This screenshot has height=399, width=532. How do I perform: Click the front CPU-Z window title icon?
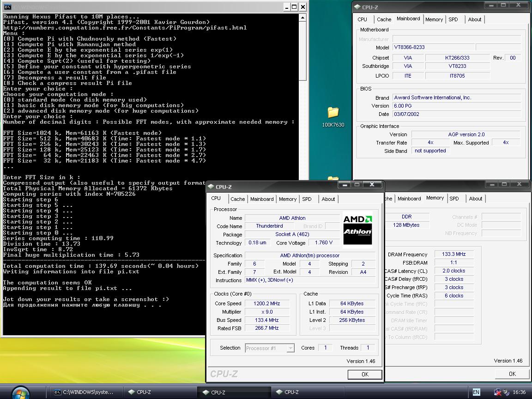tap(211, 187)
